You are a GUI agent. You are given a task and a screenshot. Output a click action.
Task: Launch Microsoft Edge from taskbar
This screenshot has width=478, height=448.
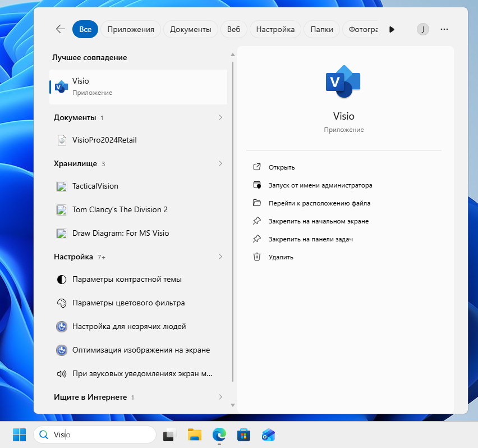click(219, 435)
